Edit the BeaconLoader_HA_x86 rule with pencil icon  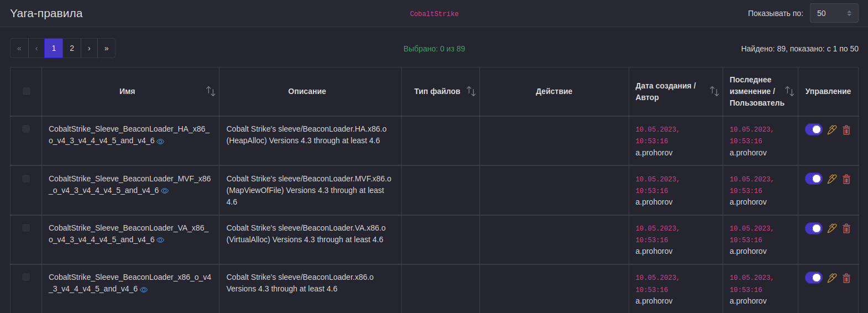(832, 130)
